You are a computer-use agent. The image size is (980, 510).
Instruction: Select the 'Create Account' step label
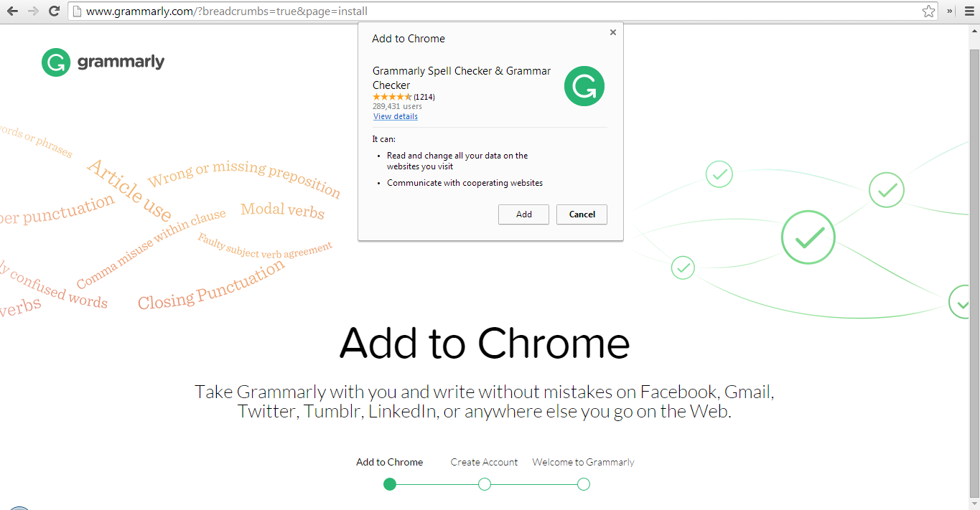[484, 462]
